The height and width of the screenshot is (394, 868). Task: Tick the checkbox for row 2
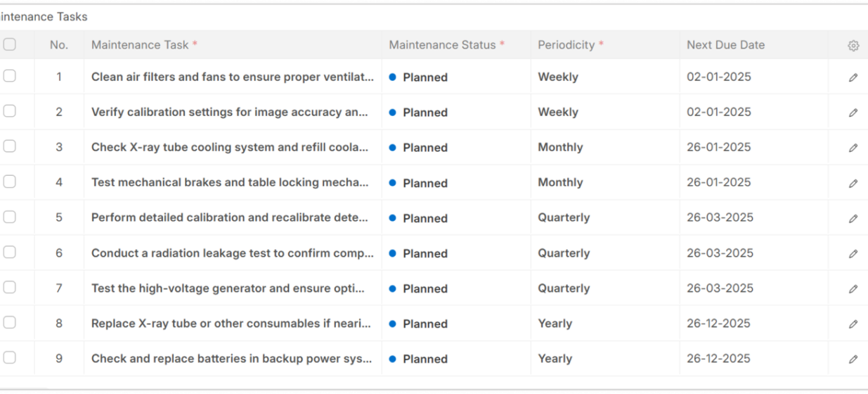(x=10, y=111)
